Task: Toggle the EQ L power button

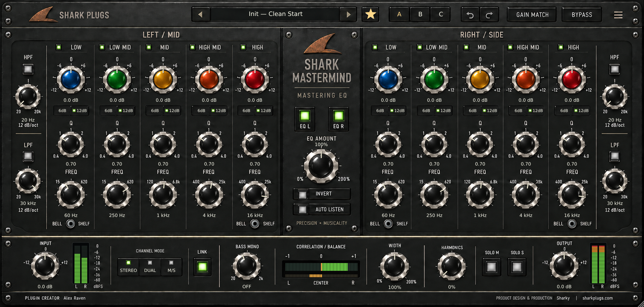Action: [305, 119]
